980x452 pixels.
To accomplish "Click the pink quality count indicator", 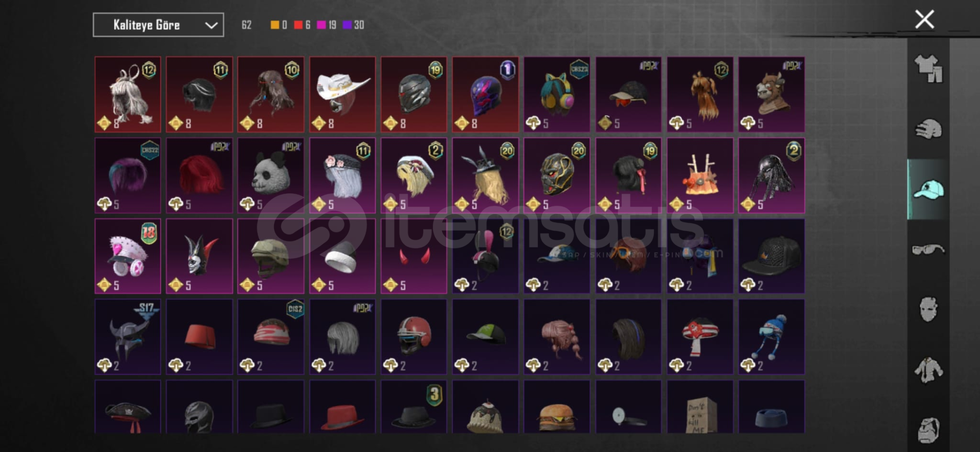I will tap(327, 25).
